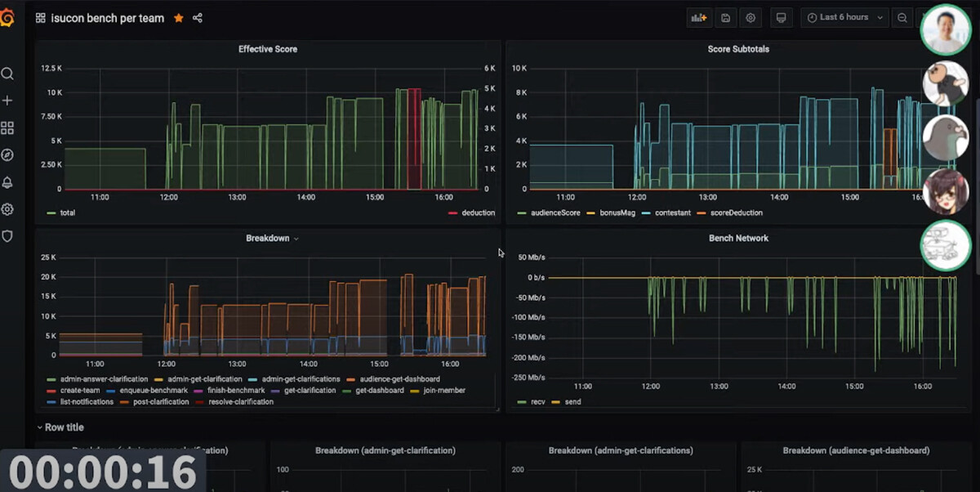Click the Create plus icon in sidebar

pyautogui.click(x=7, y=101)
